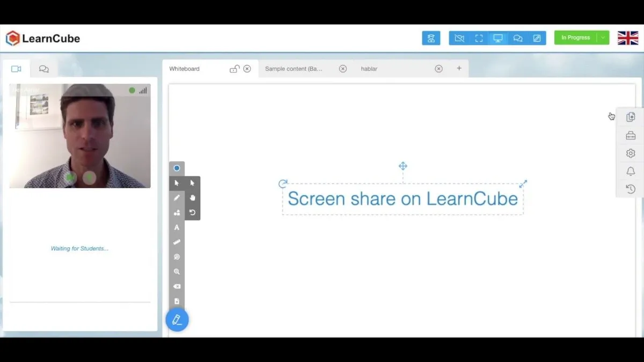Image resolution: width=644 pixels, height=362 pixels.
Task: Select the zoom magnifier tool
Action: pyautogui.click(x=177, y=272)
